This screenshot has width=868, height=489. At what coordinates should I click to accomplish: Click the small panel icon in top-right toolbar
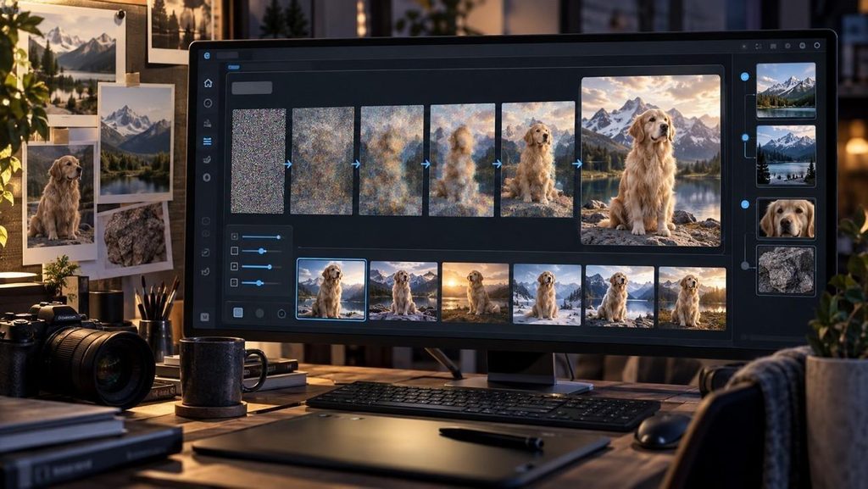pyautogui.click(x=773, y=47)
